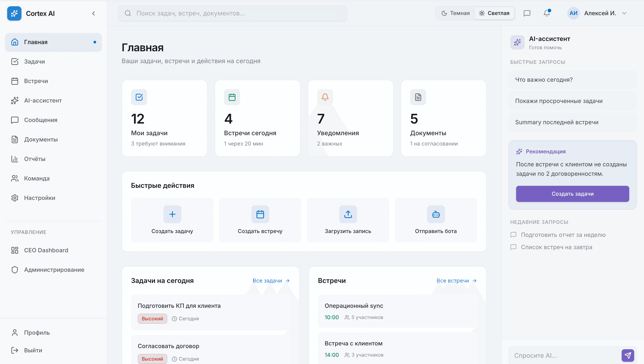Открыть Все задачи по ссылке
644x364 pixels.
point(271,280)
